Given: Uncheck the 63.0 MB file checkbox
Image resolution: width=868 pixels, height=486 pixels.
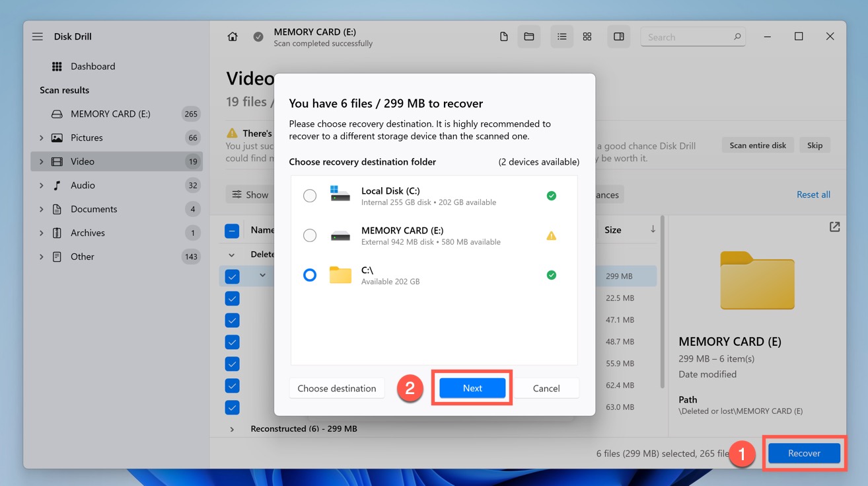Looking at the screenshot, I should [x=232, y=407].
